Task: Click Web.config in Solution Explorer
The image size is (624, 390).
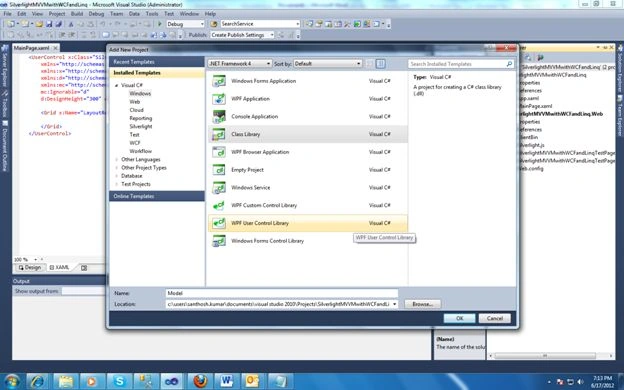Action: pyautogui.click(x=532, y=169)
